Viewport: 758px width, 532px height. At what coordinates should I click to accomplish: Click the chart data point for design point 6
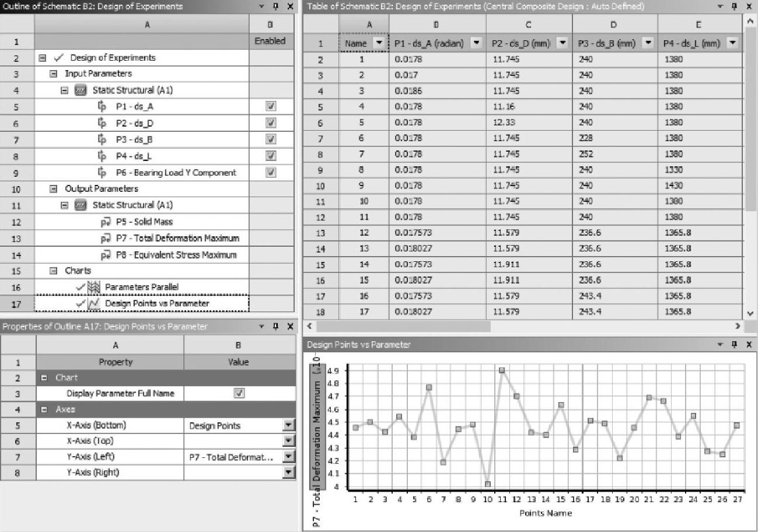tap(429, 387)
